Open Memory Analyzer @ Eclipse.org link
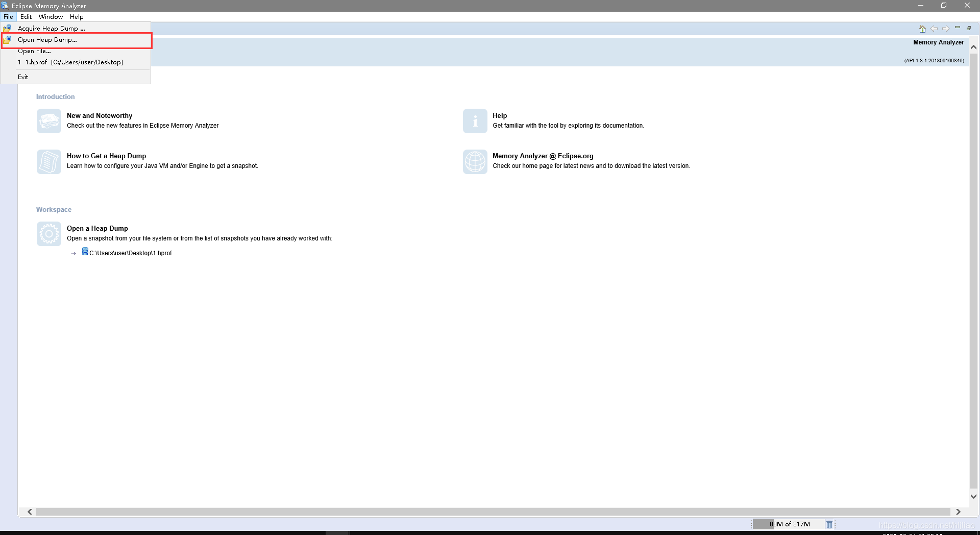This screenshot has height=535, width=980. pos(543,156)
